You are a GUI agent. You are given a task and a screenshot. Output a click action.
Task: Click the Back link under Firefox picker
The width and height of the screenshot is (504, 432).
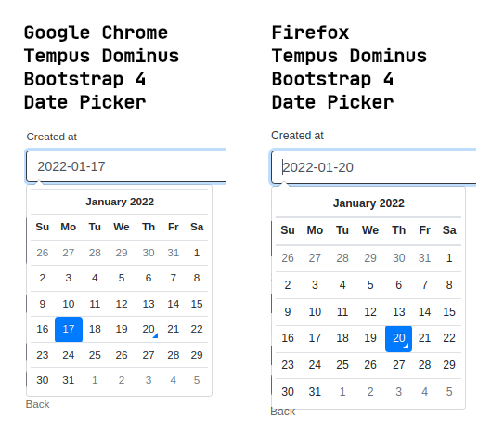(x=283, y=412)
